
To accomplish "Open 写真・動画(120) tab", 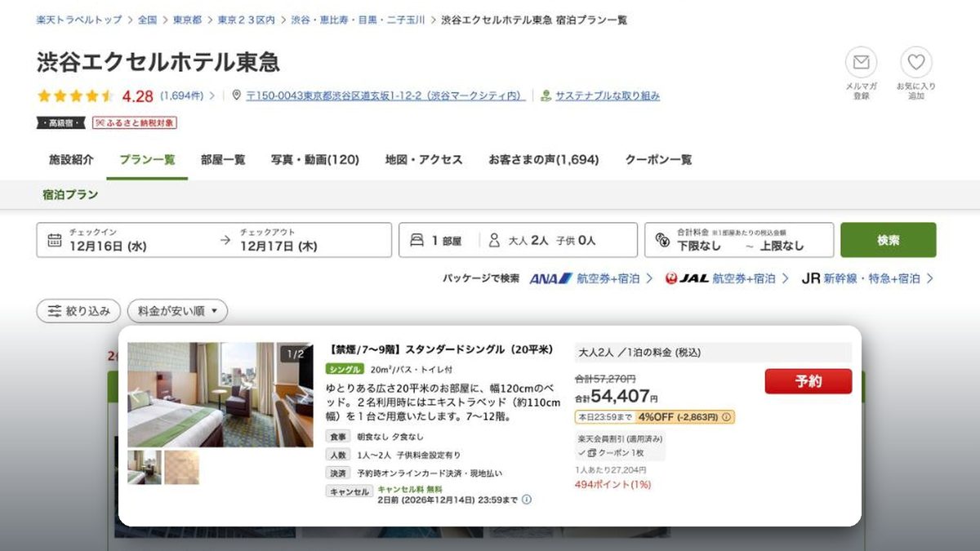I will (315, 160).
